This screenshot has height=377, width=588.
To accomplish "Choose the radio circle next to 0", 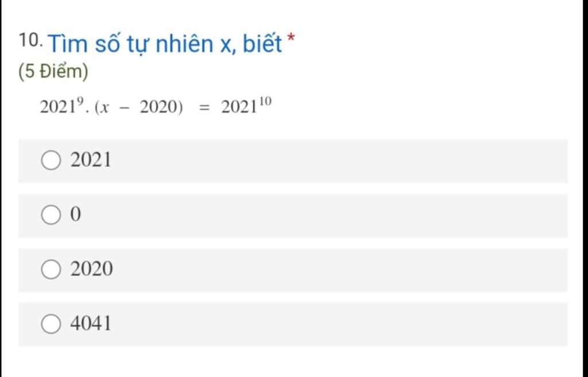I will tap(51, 215).
